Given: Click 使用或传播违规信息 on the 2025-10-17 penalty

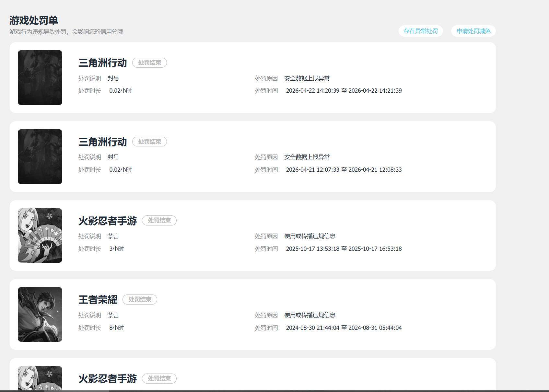Looking at the screenshot, I should 310,236.
